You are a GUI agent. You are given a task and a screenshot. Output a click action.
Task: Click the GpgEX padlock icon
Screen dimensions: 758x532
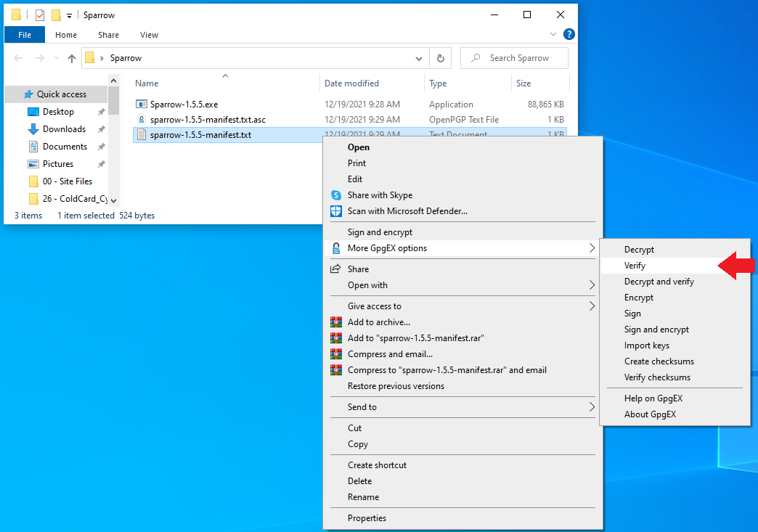click(x=335, y=248)
